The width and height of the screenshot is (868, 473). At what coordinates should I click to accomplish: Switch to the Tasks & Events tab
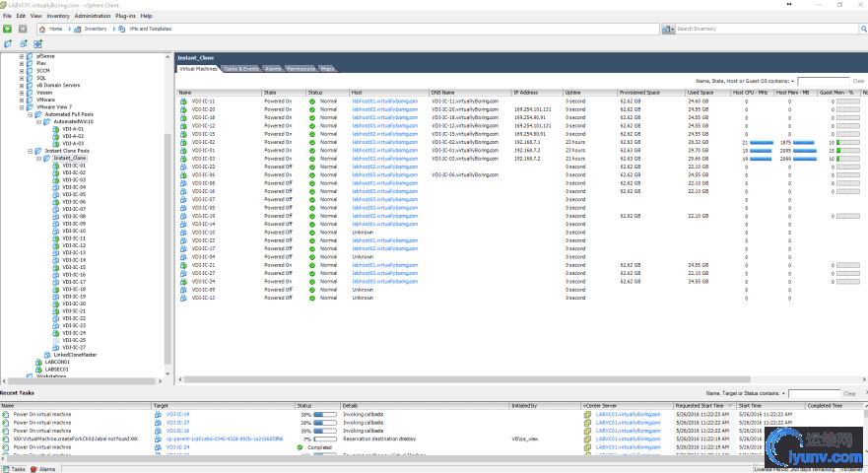240,69
